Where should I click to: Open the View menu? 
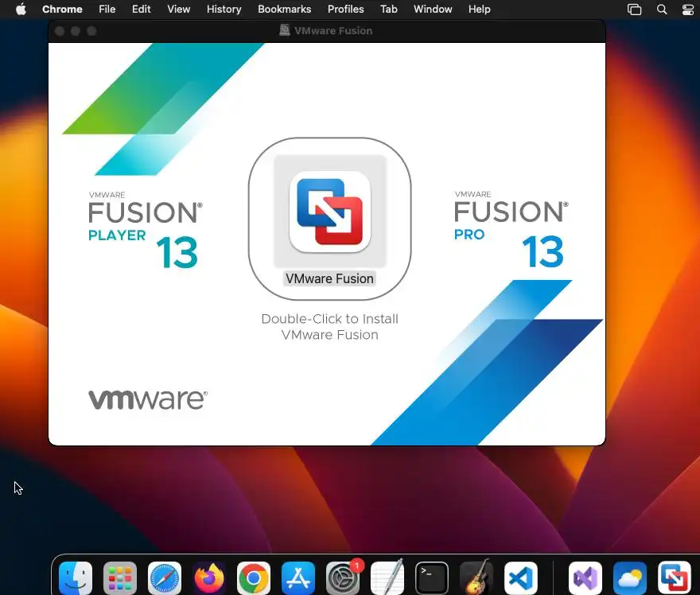pyautogui.click(x=178, y=9)
